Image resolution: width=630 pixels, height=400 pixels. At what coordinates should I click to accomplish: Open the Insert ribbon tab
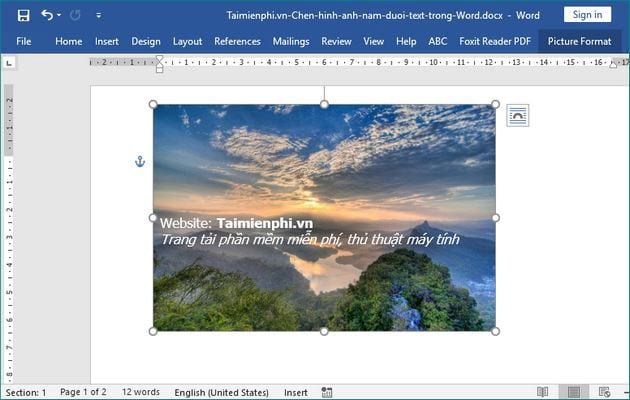(106, 41)
